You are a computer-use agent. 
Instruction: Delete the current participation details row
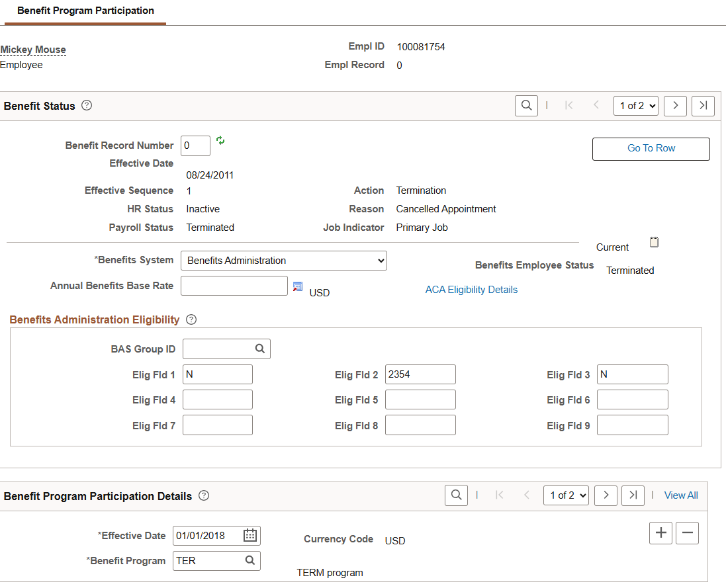[688, 533]
